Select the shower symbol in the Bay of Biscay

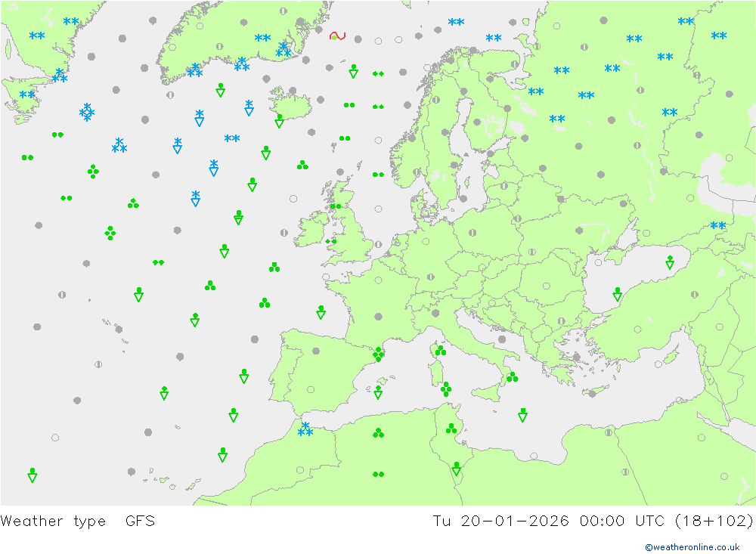pyautogui.click(x=321, y=312)
